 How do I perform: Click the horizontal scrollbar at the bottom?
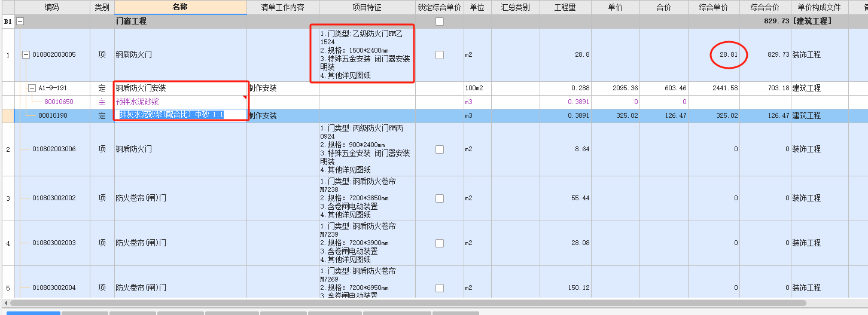pyautogui.click(x=419, y=304)
